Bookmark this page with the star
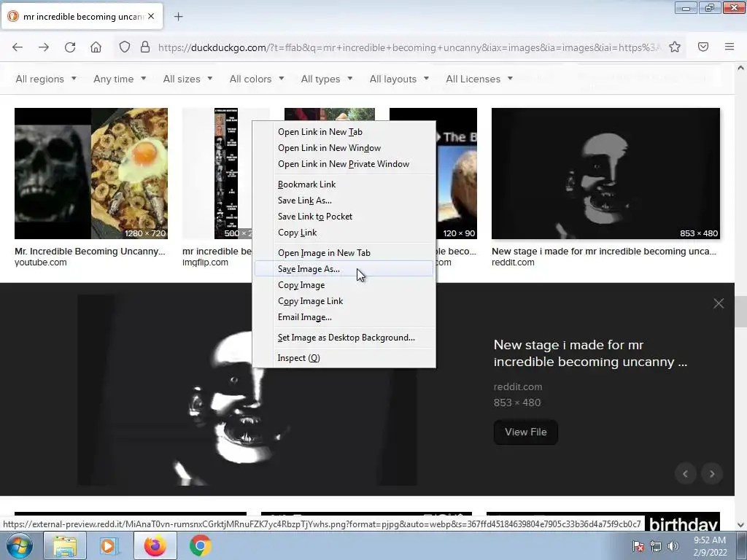 click(x=675, y=47)
